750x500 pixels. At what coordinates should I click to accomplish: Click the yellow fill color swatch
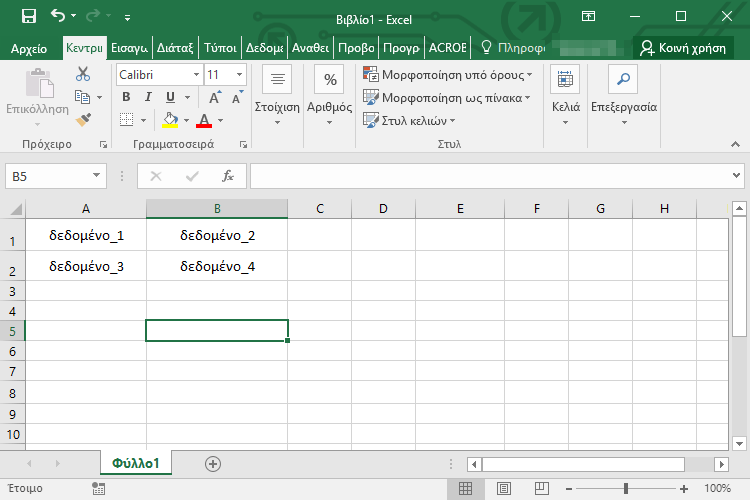[x=169, y=120]
